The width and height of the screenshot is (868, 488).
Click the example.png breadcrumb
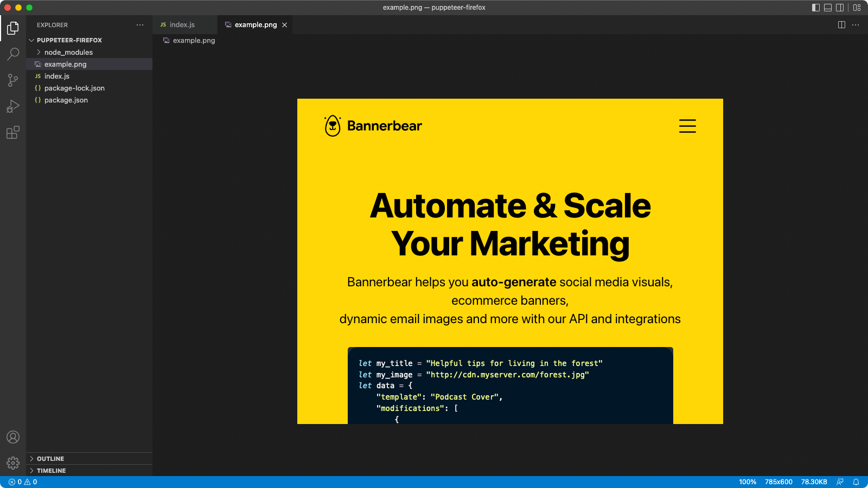(x=189, y=41)
